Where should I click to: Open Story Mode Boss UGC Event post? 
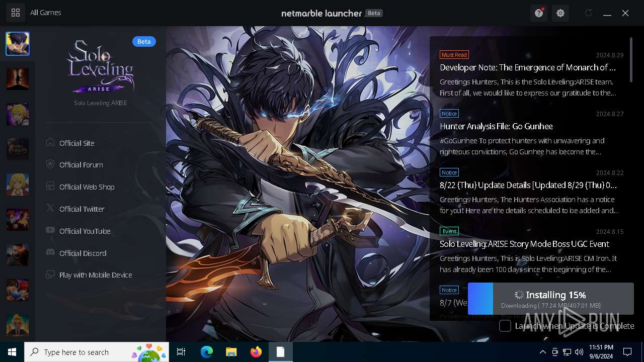click(524, 244)
